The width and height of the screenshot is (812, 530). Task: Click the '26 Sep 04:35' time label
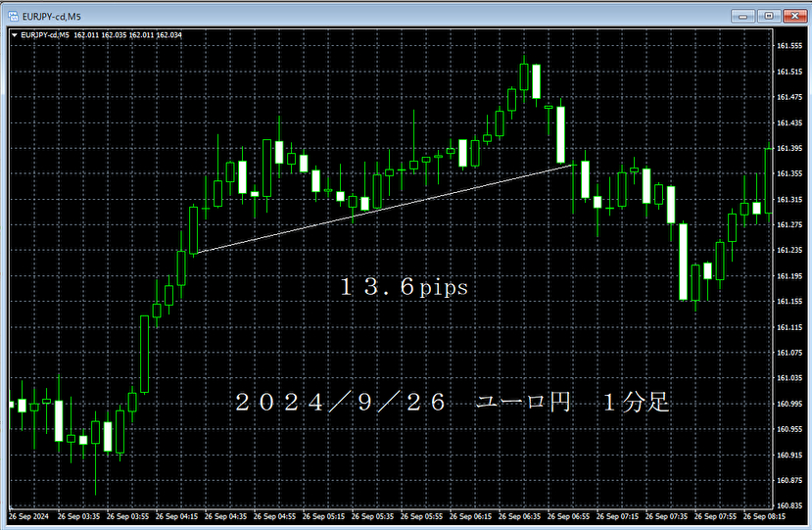[225, 516]
